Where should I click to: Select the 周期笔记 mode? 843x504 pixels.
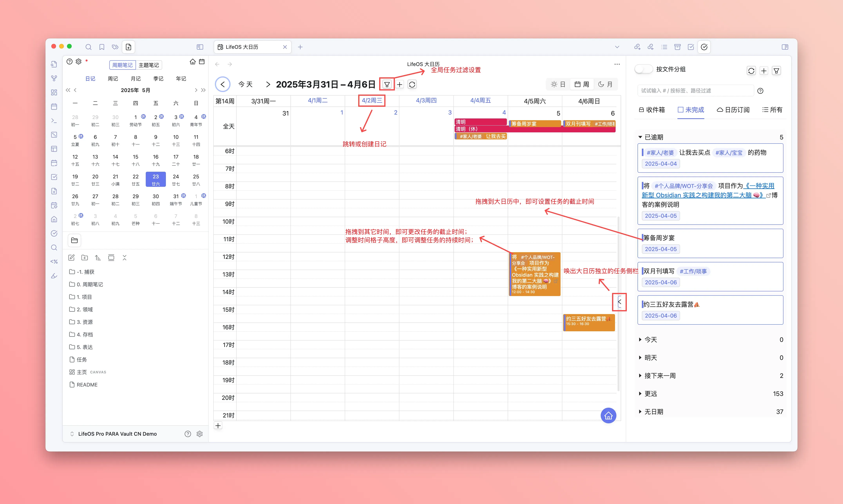(x=122, y=65)
